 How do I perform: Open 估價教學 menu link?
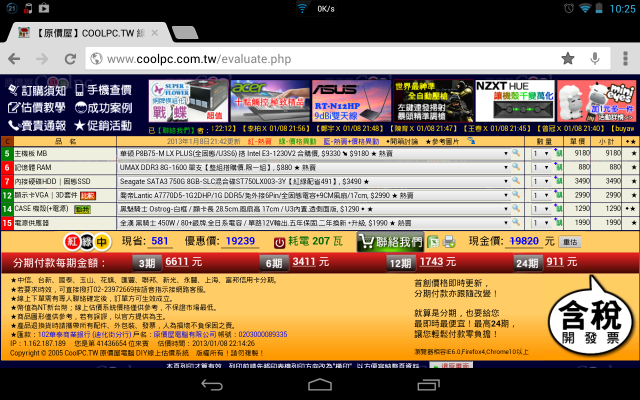click(37, 108)
